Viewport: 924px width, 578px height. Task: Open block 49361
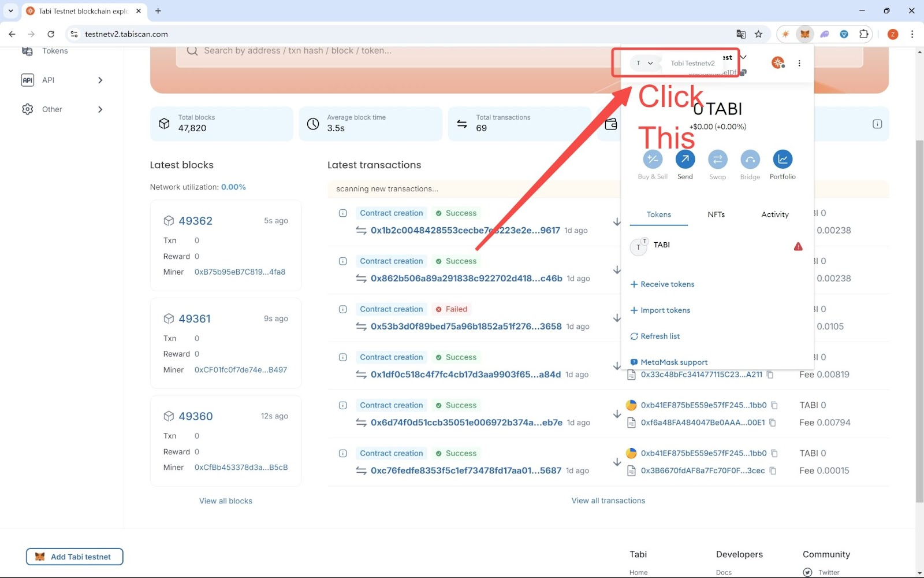point(195,318)
